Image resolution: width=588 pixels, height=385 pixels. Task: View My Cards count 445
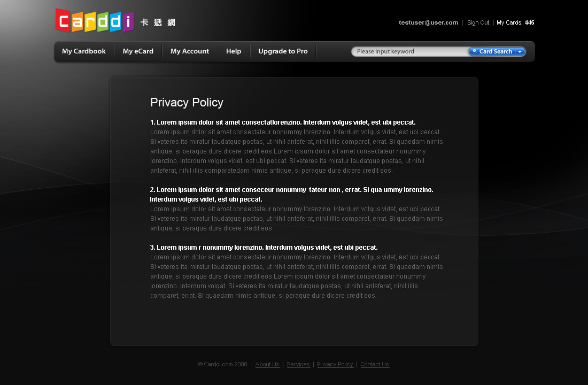(515, 22)
